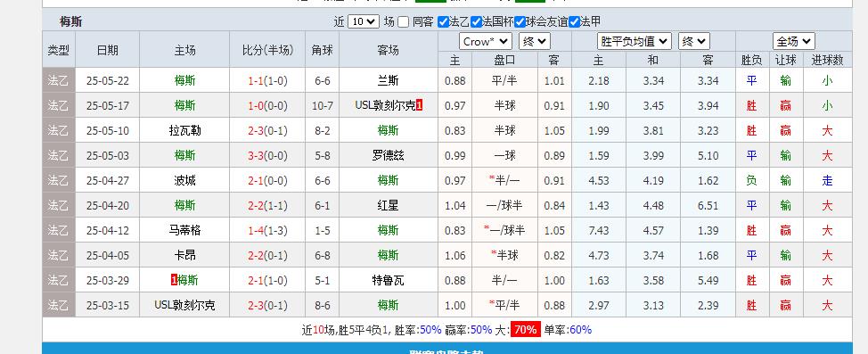
Task: Open score 1-0(0-0) on 25-05-17
Action: click(x=267, y=106)
